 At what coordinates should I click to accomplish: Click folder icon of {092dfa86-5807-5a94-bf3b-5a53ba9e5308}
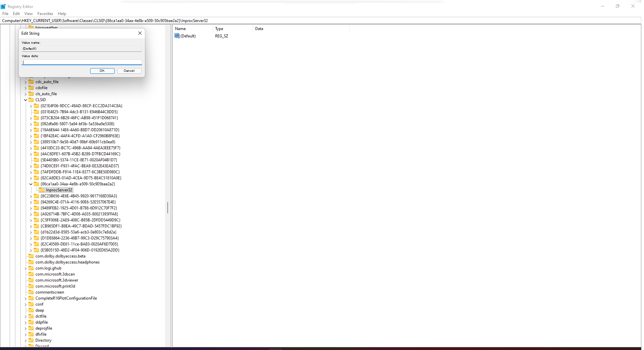[36, 124]
